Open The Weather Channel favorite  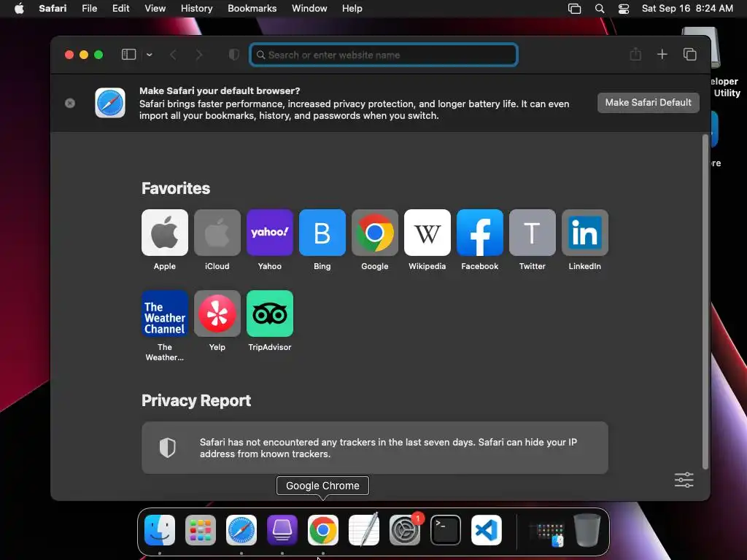click(164, 314)
